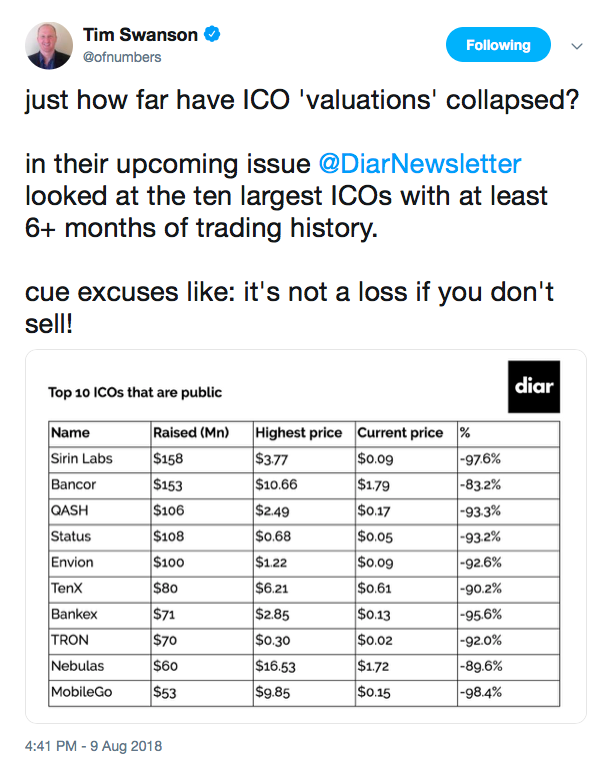Click the image title Top 10 ICOs
This screenshot has width=613, height=758.
[135, 392]
